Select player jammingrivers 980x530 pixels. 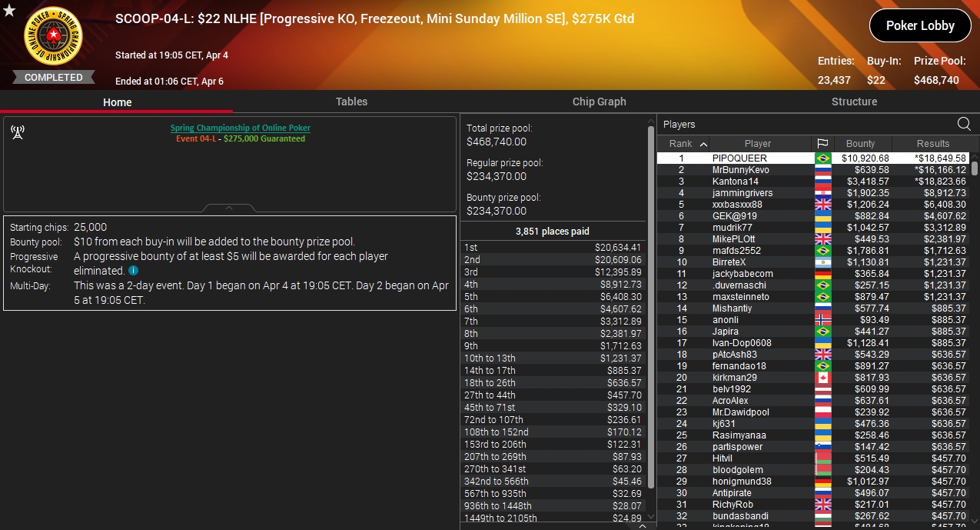[x=742, y=192]
